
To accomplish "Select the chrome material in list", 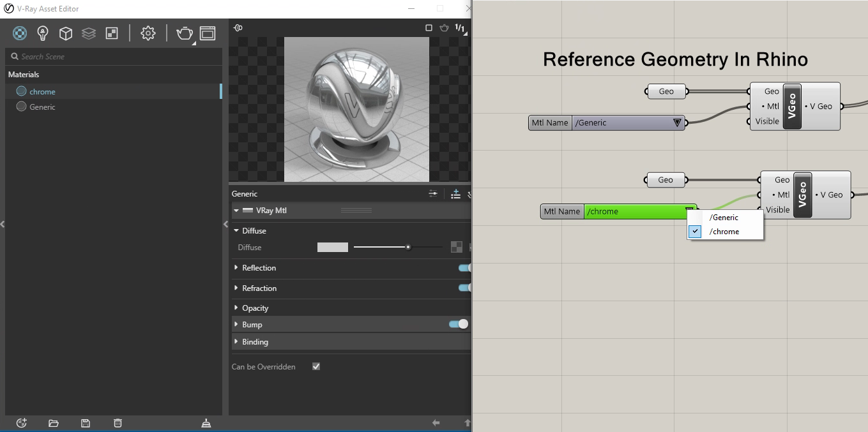I will click(x=113, y=91).
